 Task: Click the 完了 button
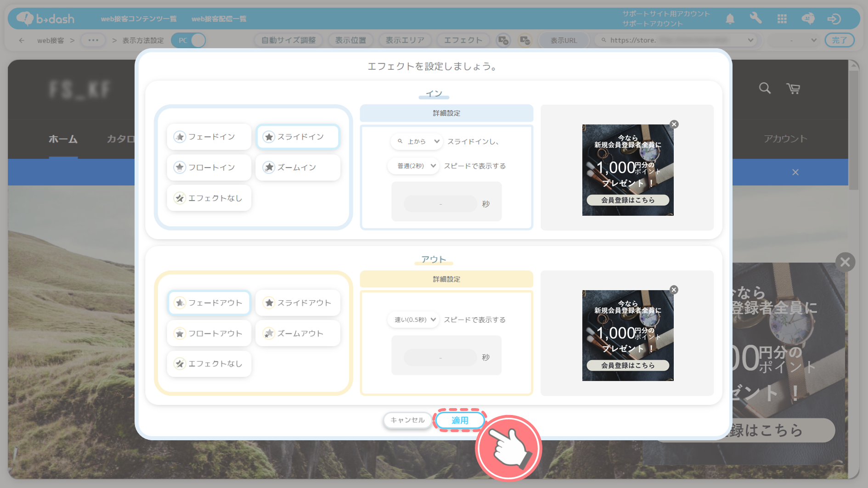coord(840,40)
